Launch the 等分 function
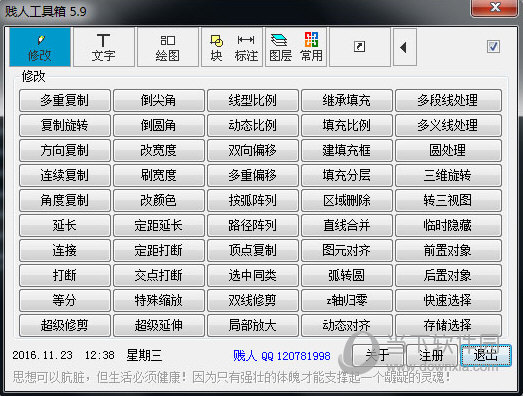 (x=65, y=300)
